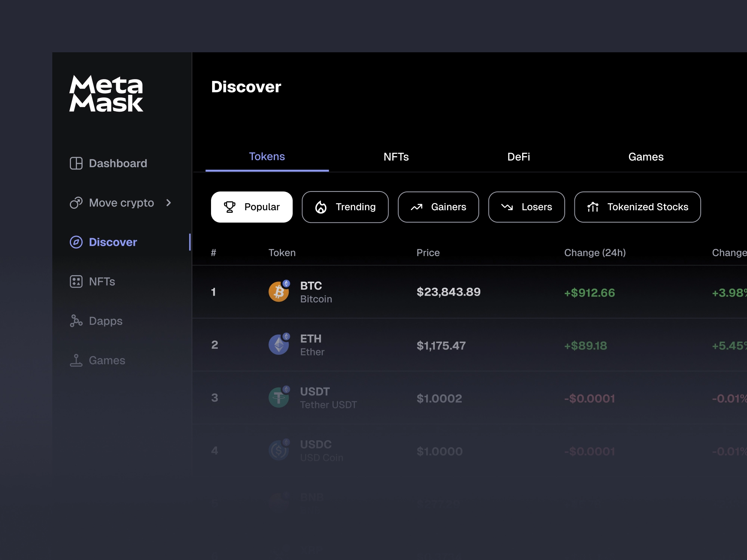747x560 pixels.
Task: Click the # rank column header
Action: click(214, 253)
